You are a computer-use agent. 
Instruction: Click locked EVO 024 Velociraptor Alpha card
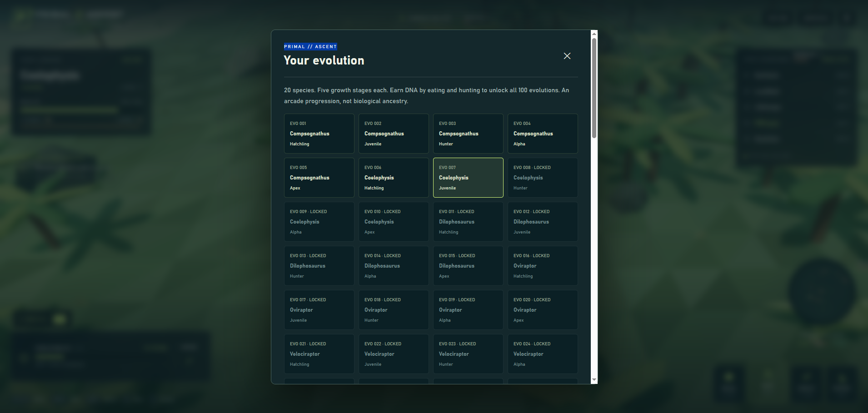[x=543, y=354]
